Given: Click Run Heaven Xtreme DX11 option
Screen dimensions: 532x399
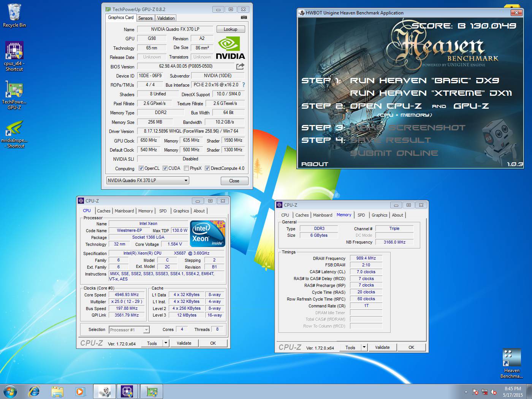Looking at the screenshot, I should 431,93.
